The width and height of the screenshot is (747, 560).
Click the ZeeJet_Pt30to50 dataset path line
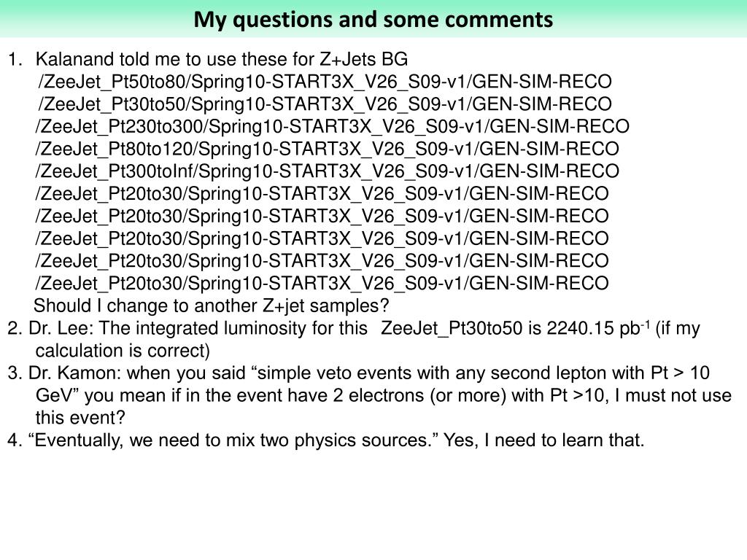325,104
